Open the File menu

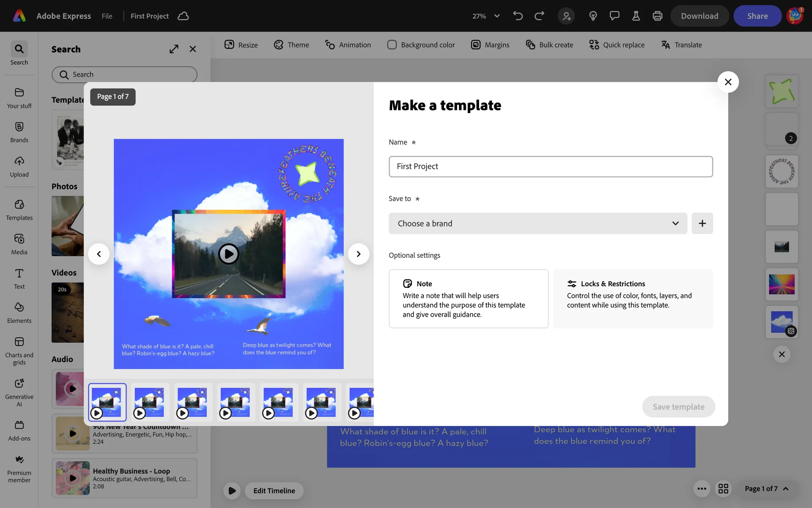pyautogui.click(x=107, y=16)
